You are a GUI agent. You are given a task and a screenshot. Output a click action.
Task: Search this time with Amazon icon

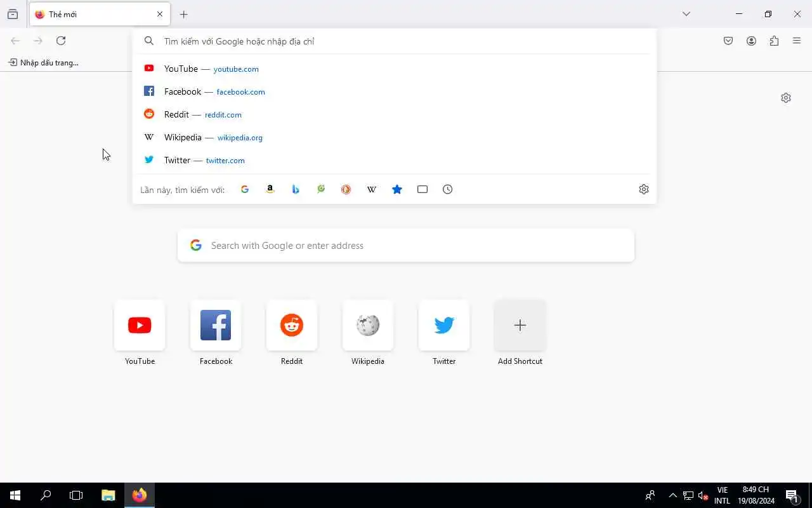[x=270, y=189]
